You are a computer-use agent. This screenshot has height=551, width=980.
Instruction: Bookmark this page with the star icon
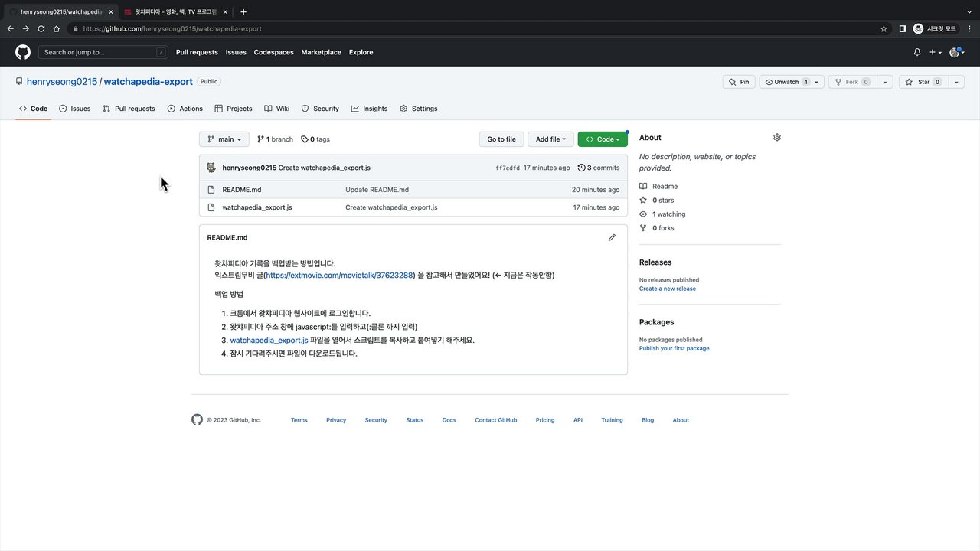coord(884,28)
